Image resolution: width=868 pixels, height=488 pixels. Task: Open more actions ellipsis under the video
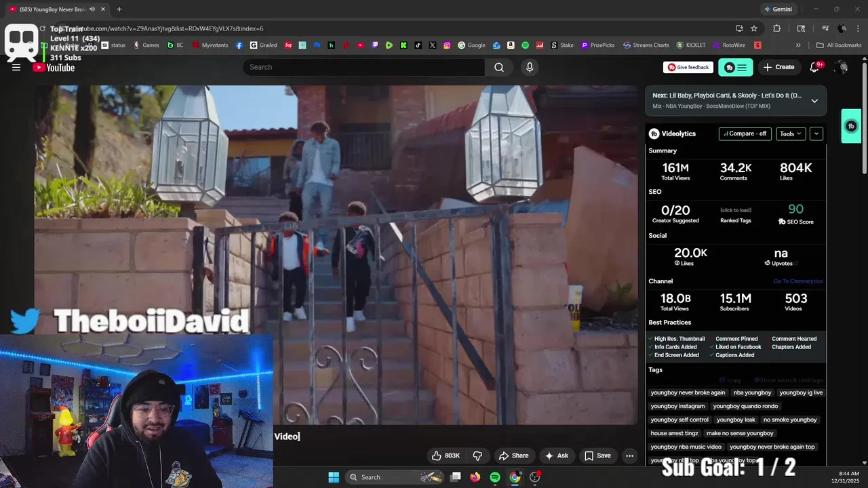coord(629,455)
